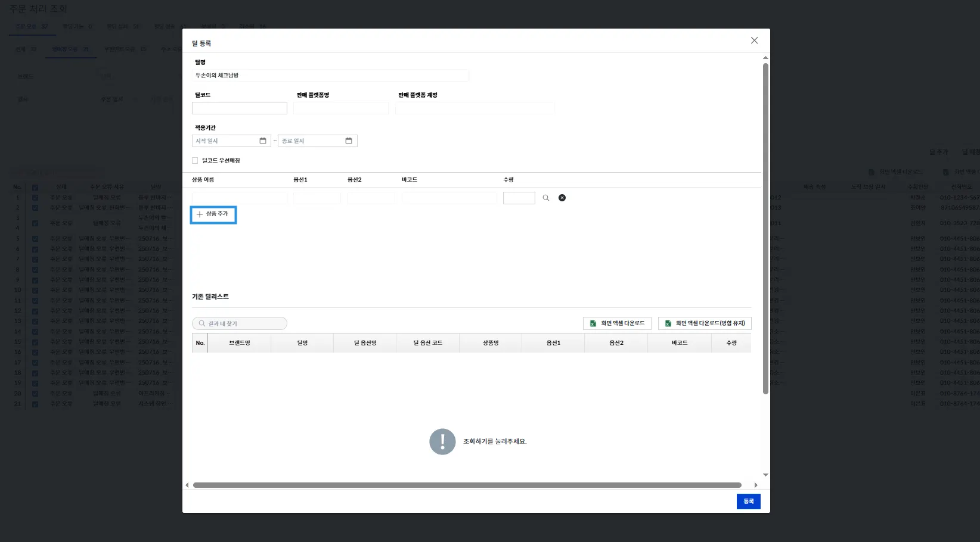Click the 화면 엑셀 다운로드(병합 유지) button
This screenshot has height=542, width=980.
(705, 323)
